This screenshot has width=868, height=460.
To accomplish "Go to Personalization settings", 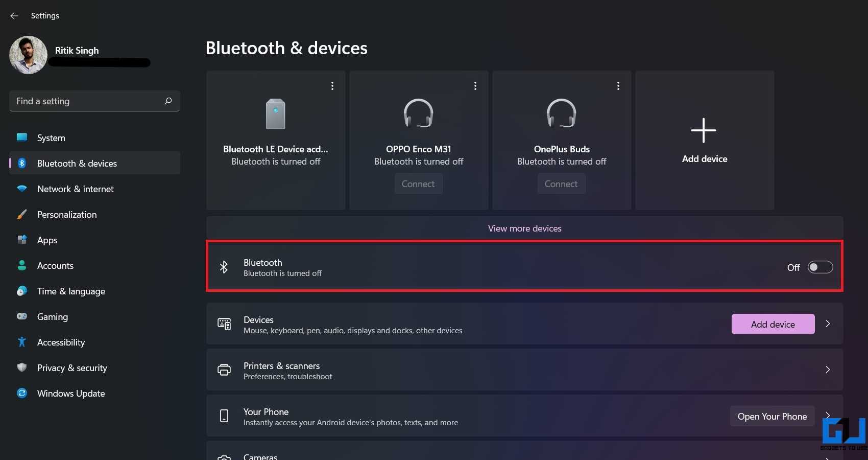I will 94,215.
